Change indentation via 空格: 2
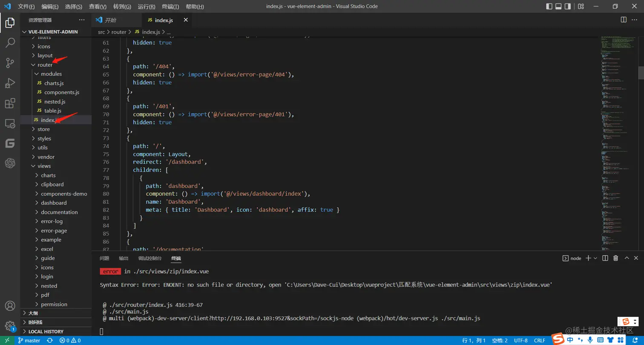The image size is (644, 345). (x=500, y=340)
